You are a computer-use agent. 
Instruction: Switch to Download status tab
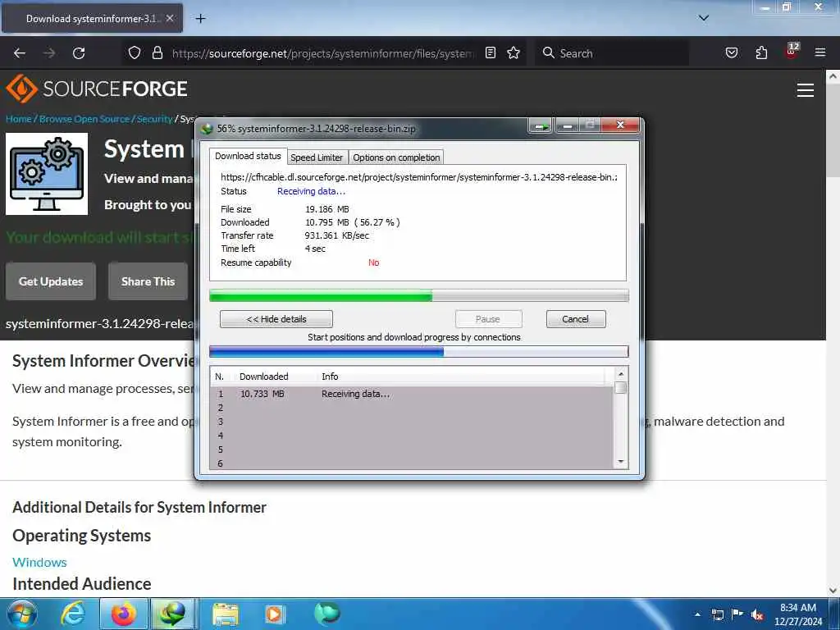click(x=248, y=156)
